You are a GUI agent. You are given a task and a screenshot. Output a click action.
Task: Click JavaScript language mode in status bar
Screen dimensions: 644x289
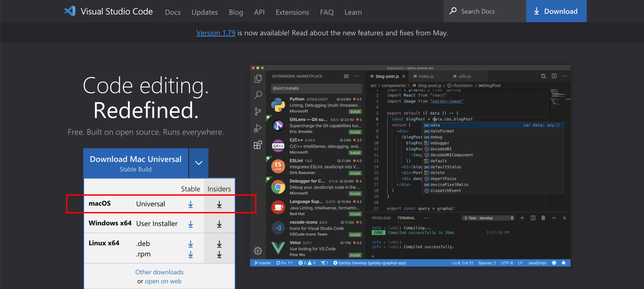[537, 263]
